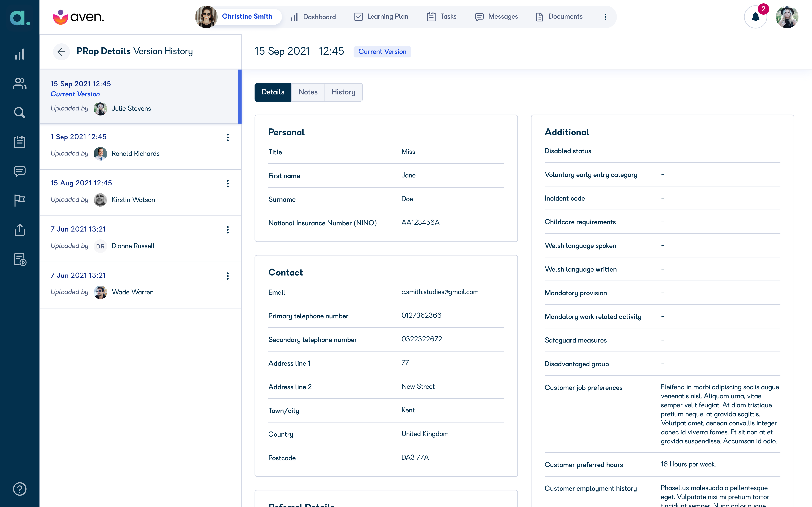Open the overflow menu in the top navigation bar
This screenshot has width=812, height=507.
click(x=606, y=17)
